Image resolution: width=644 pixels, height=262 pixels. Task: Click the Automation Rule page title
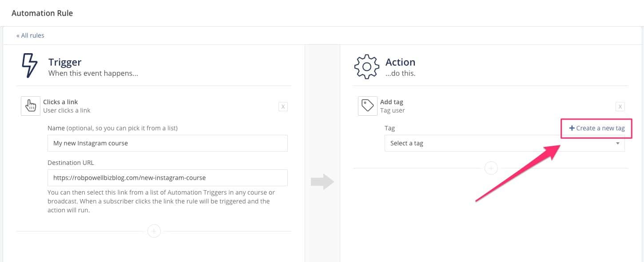coord(42,13)
